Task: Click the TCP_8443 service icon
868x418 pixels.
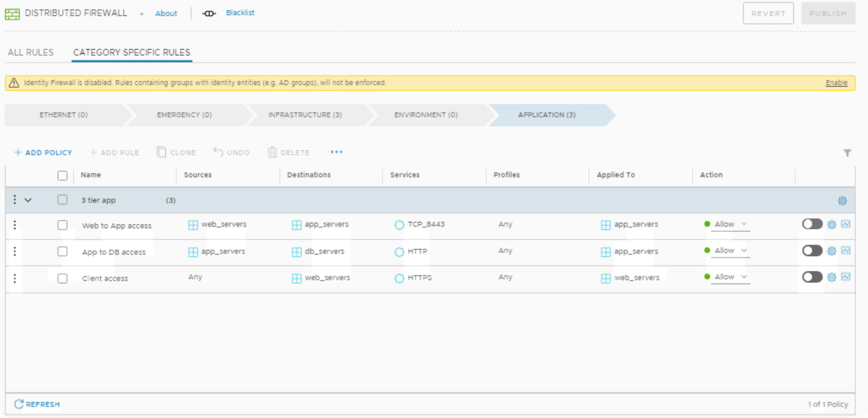Action: [x=399, y=225]
